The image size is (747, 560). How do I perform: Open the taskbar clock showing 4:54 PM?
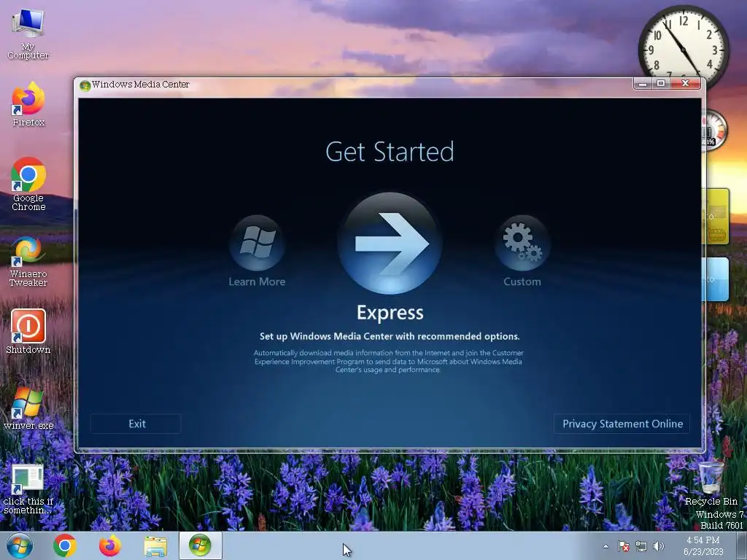(703, 545)
